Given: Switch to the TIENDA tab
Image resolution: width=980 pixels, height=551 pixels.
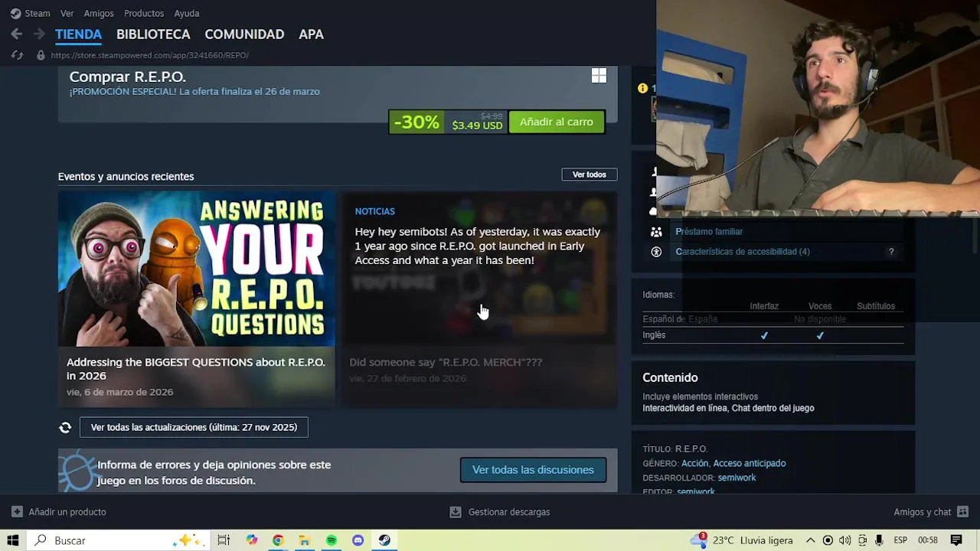Looking at the screenshot, I should [x=78, y=34].
